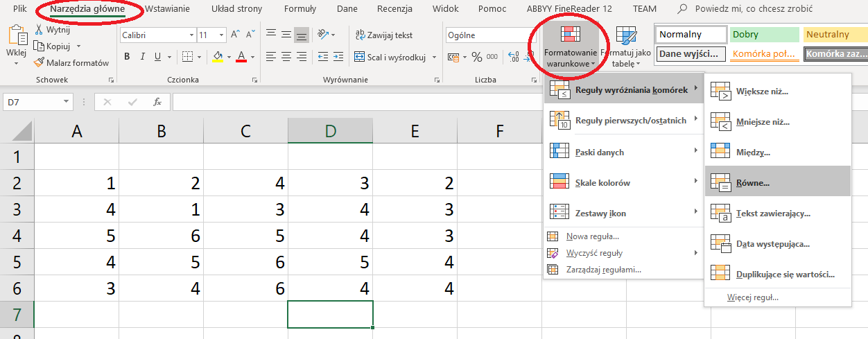
Task: Click the percent style icon
Action: 477,57
